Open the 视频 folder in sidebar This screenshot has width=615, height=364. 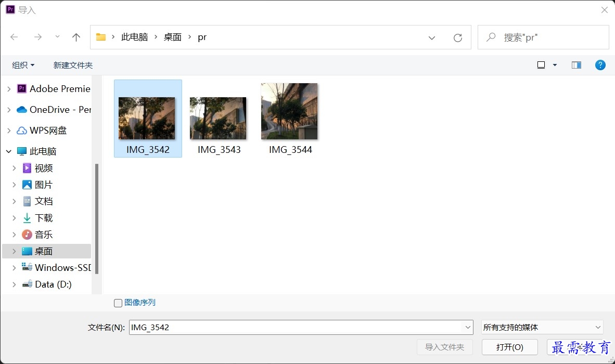click(x=37, y=168)
